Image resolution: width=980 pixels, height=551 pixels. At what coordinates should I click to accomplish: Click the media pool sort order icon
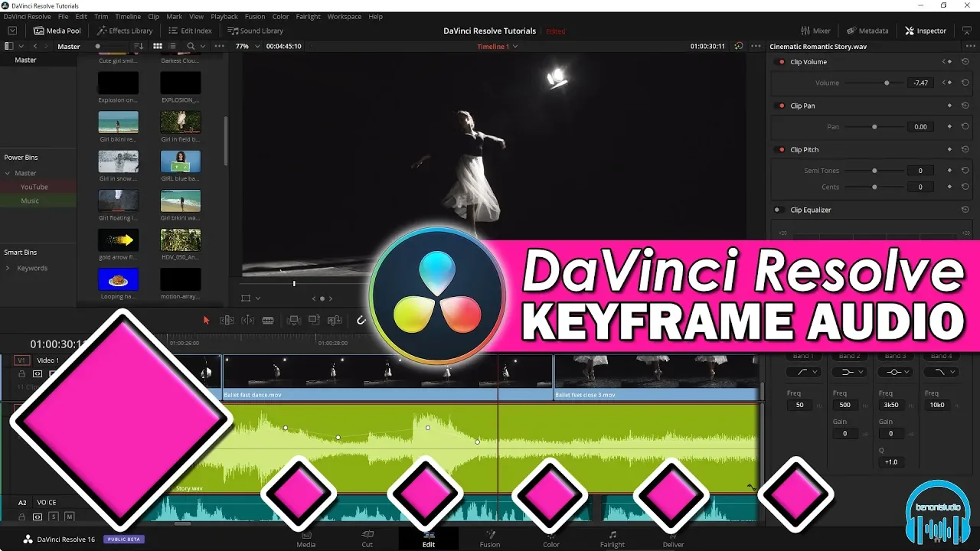[x=139, y=46]
